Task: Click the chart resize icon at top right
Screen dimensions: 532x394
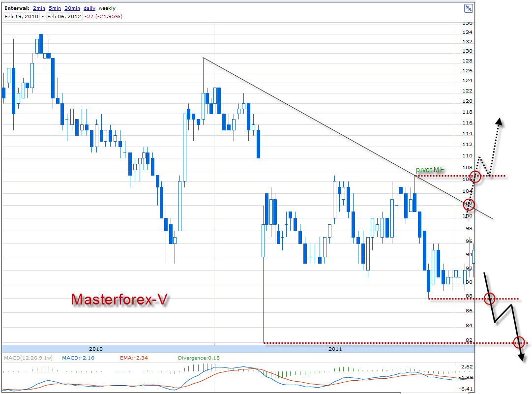Action: click(468, 8)
